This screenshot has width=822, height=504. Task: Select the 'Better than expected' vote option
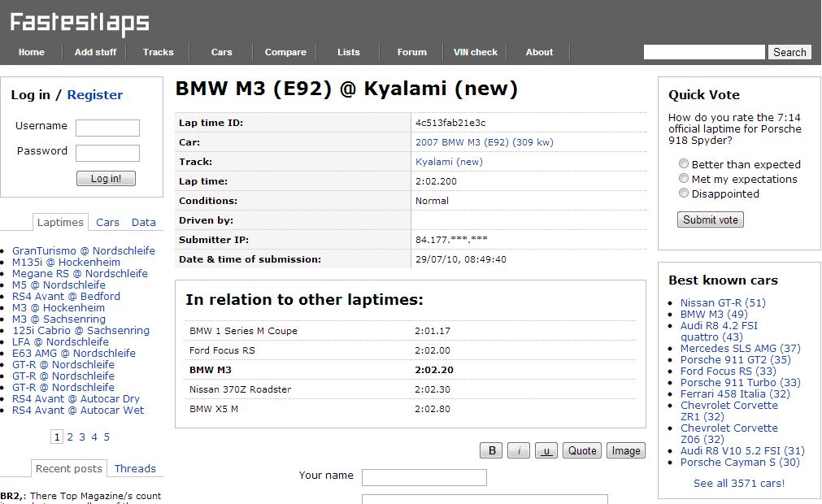click(x=683, y=163)
